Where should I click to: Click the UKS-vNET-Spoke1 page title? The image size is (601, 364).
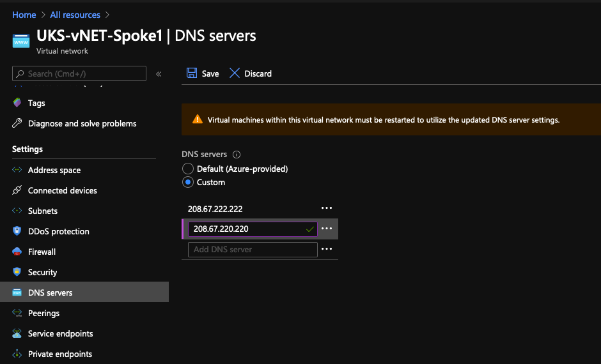tap(99, 36)
